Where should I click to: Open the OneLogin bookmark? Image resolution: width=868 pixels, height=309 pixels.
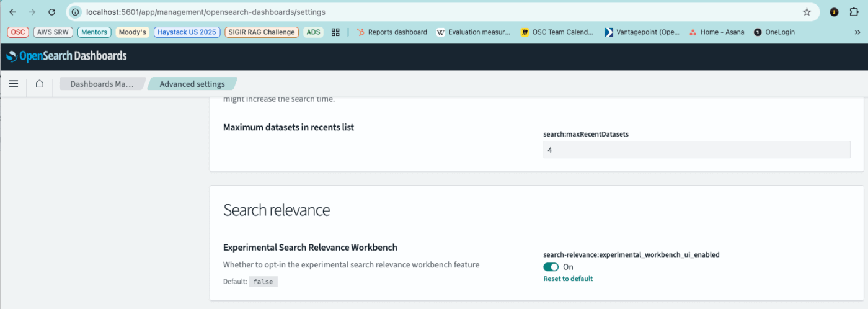pyautogui.click(x=774, y=32)
